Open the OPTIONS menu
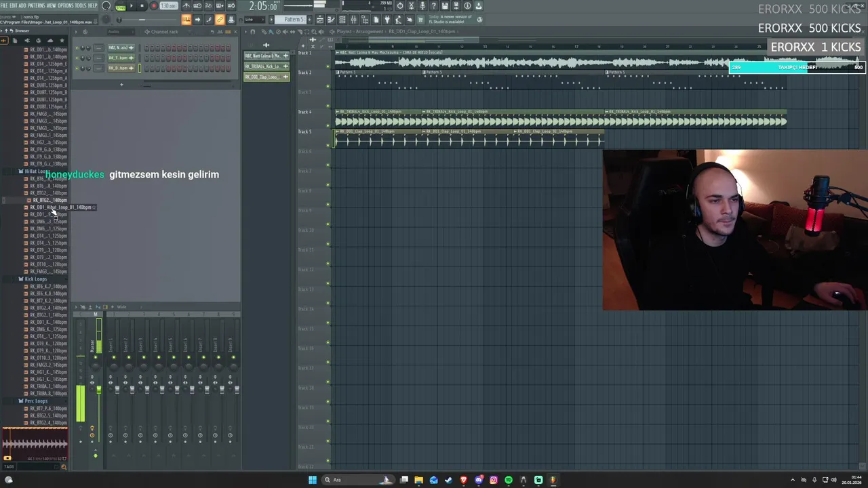 point(66,5)
